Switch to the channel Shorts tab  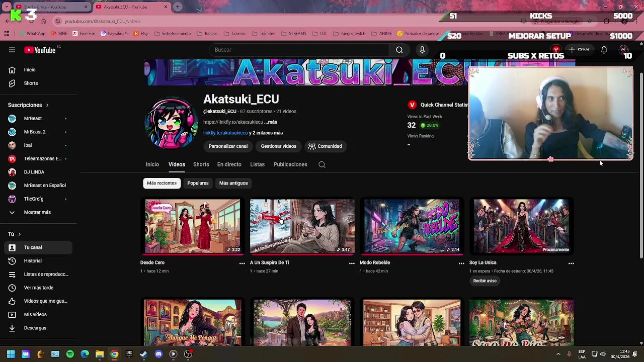tap(201, 164)
